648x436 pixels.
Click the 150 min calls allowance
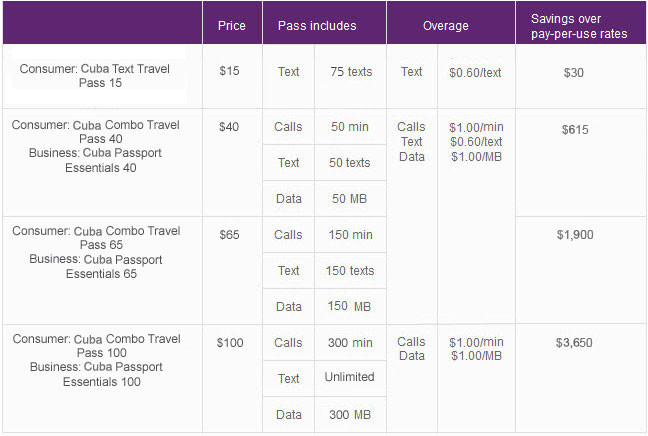[x=350, y=235]
